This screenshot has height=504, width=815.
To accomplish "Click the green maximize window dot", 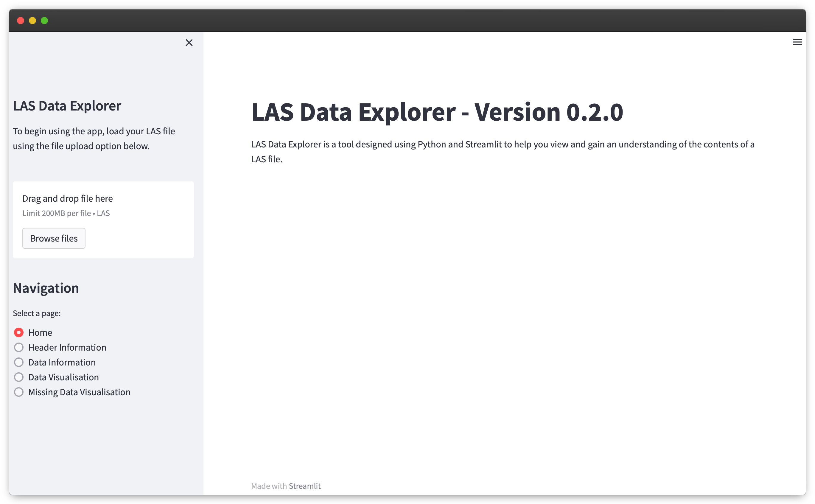I will click(44, 21).
